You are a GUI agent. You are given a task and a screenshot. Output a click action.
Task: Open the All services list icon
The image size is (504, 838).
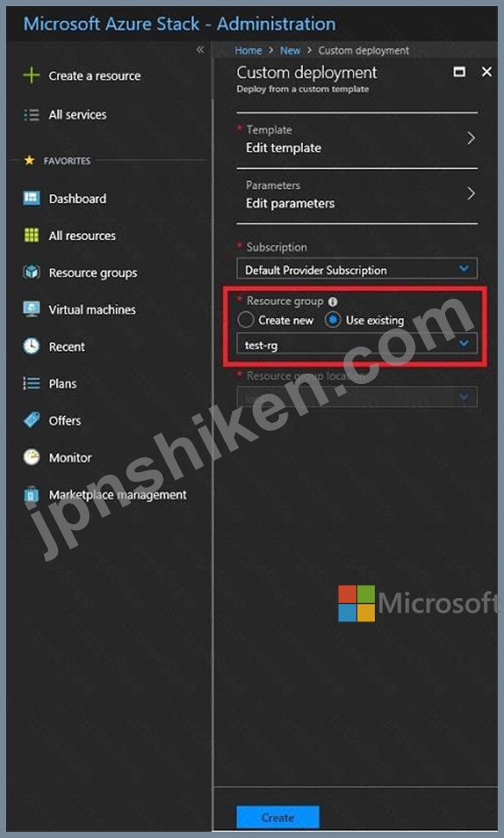pos(31,114)
